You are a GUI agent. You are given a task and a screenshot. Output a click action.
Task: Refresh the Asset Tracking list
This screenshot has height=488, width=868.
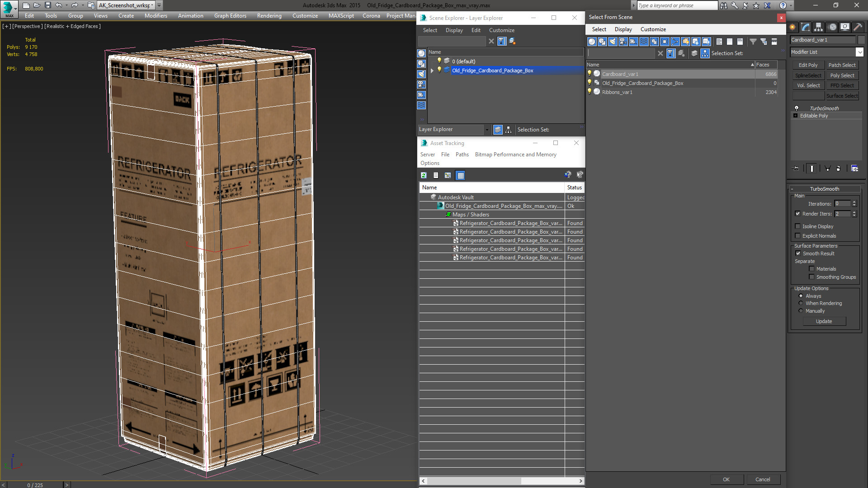tap(424, 175)
